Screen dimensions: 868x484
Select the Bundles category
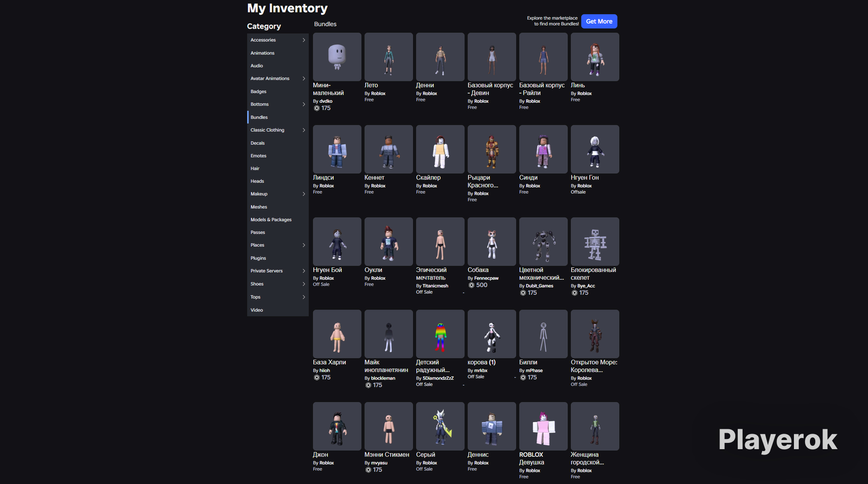pos(278,117)
